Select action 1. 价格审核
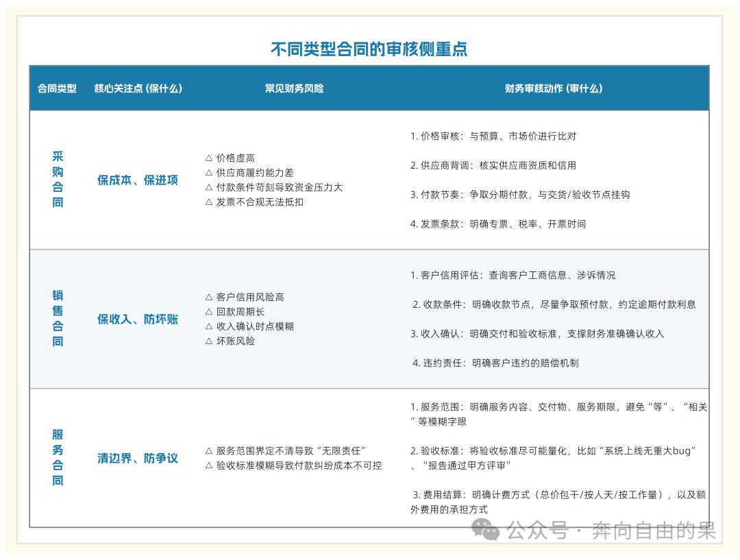This screenshot has height=560, width=740. 493,136
